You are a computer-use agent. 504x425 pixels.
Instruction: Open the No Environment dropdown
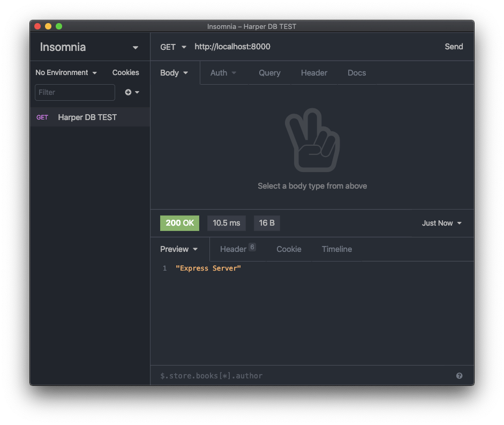(x=66, y=73)
